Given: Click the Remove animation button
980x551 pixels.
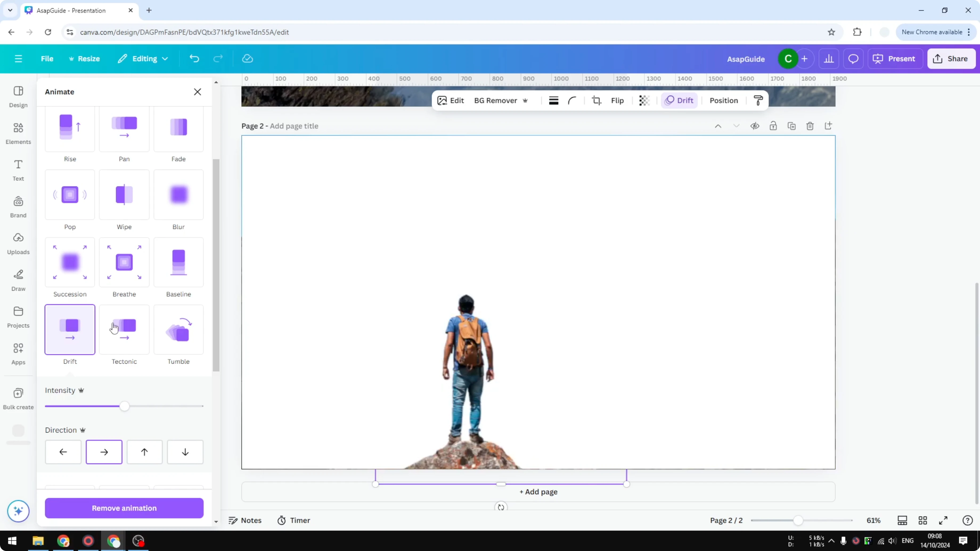Looking at the screenshot, I should tap(124, 508).
